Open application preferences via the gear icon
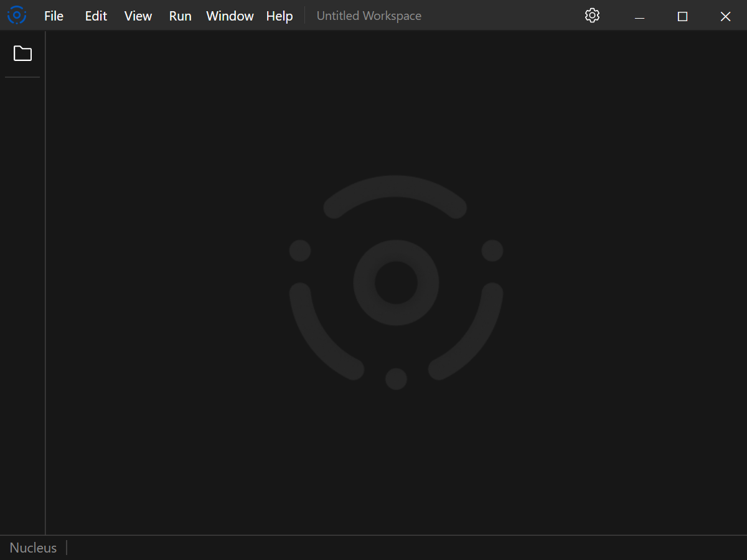Image resolution: width=747 pixels, height=560 pixels. coord(592,15)
